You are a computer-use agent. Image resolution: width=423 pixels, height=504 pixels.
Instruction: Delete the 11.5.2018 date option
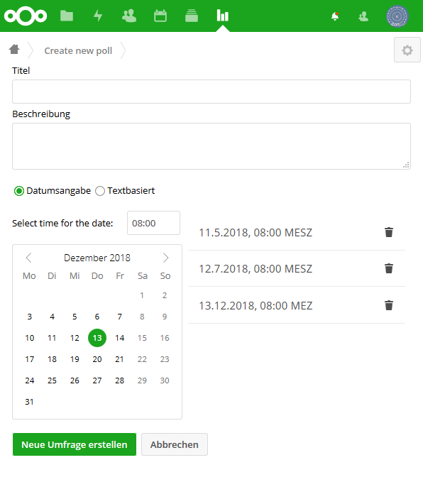(x=389, y=232)
